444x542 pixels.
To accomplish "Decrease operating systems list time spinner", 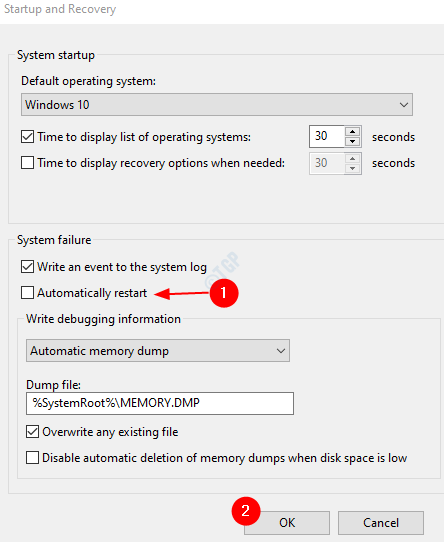I will [352, 141].
